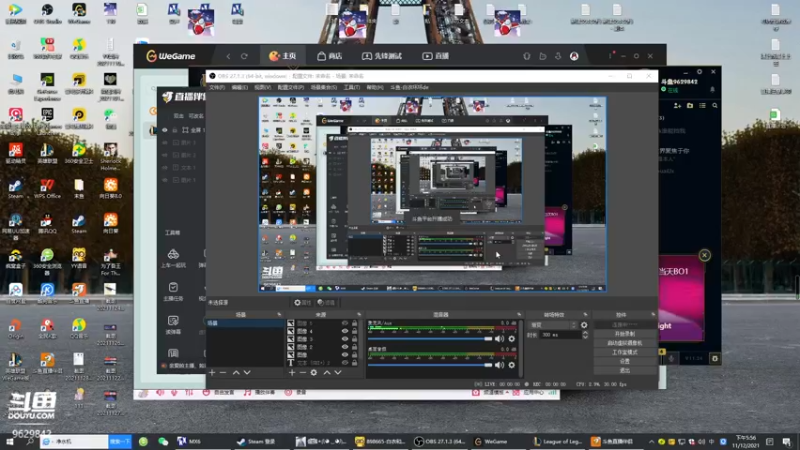Open scene transition properties gear
Screen dimensions: 800x450
[584, 325]
